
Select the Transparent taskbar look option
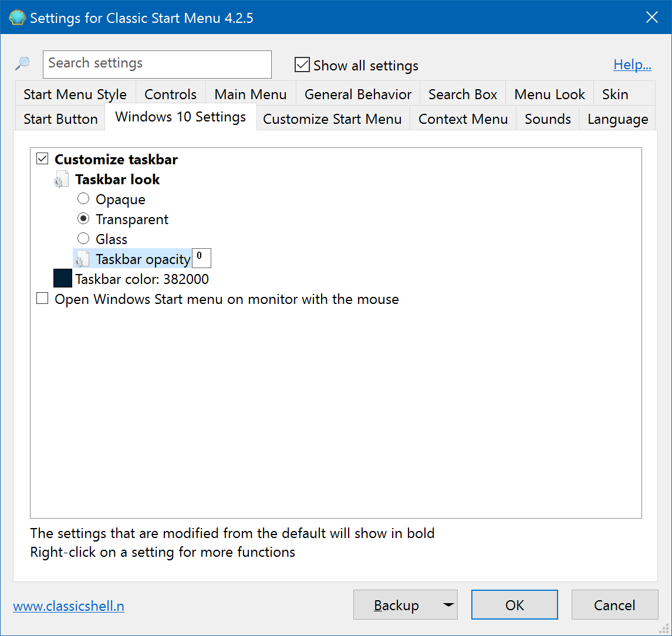[83, 219]
